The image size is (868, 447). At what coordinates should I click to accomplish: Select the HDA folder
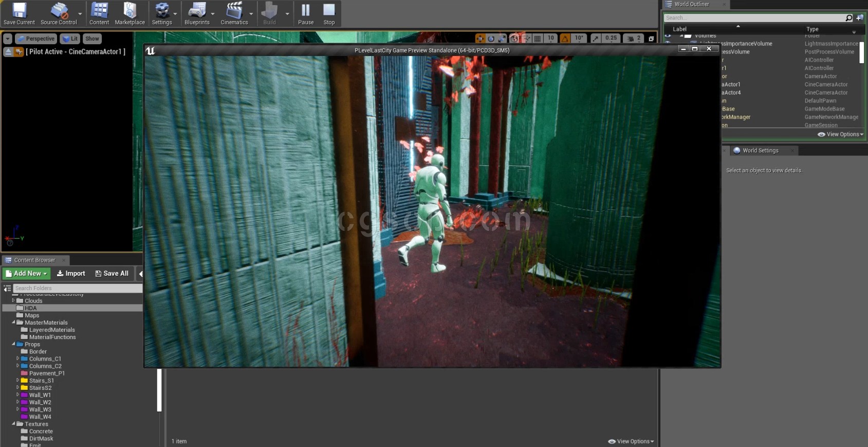(x=72, y=308)
